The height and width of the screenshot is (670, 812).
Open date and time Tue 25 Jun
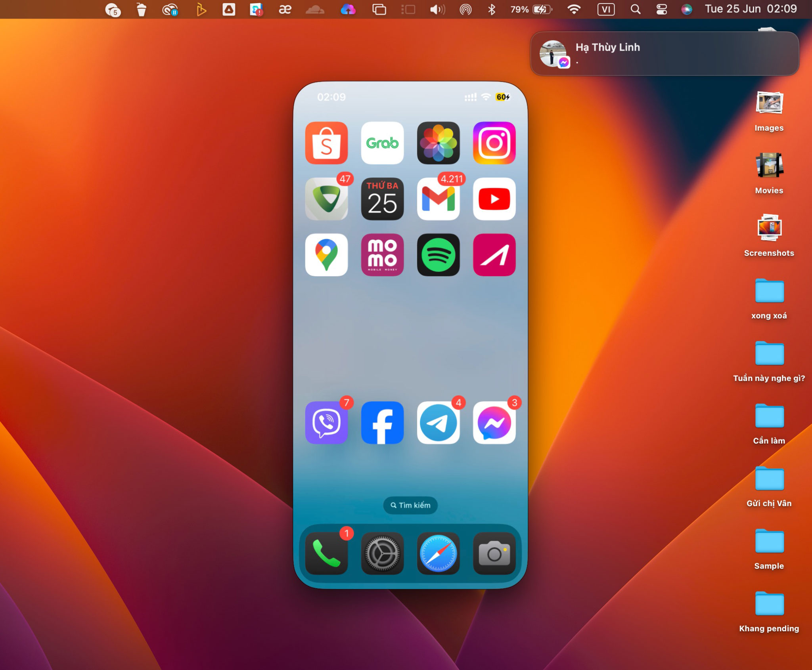[751, 9]
